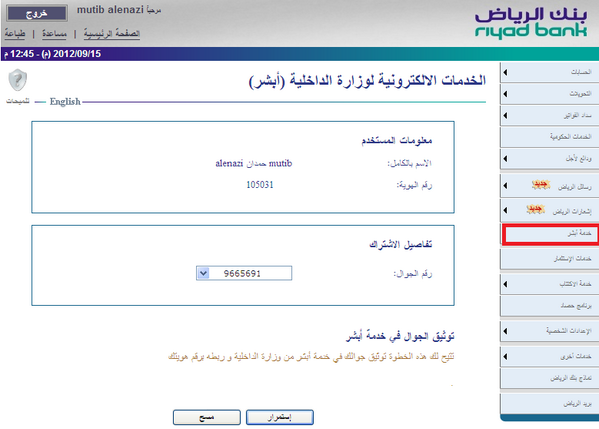Click the full name 'alenazi حمدان mutib'
This screenshot has width=599, height=429.
[x=254, y=164]
